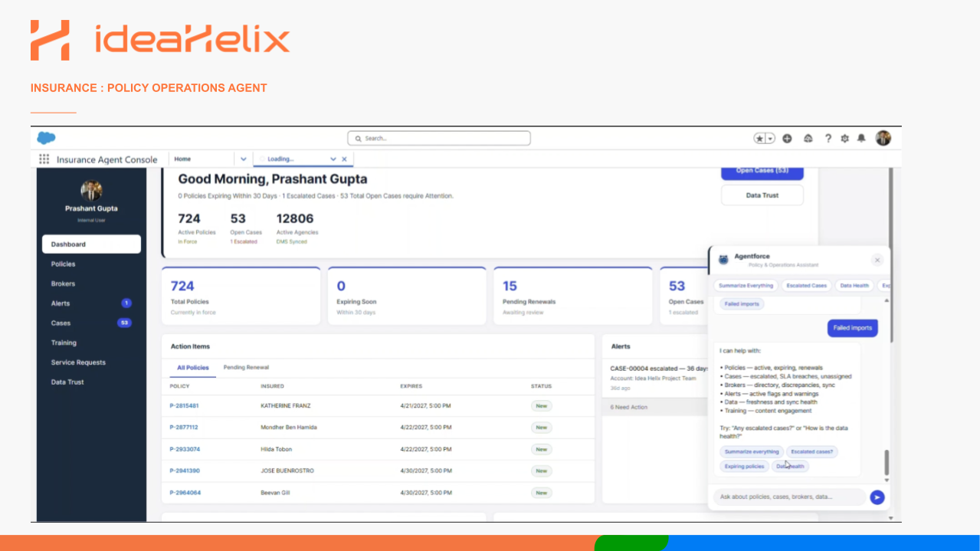
Task: Open the Setup gear icon
Action: [x=845, y=138]
